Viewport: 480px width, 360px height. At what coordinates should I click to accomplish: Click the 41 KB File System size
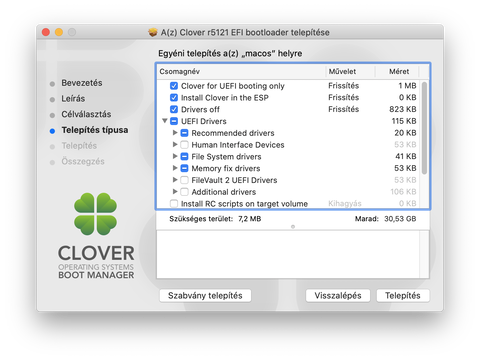[x=406, y=156]
